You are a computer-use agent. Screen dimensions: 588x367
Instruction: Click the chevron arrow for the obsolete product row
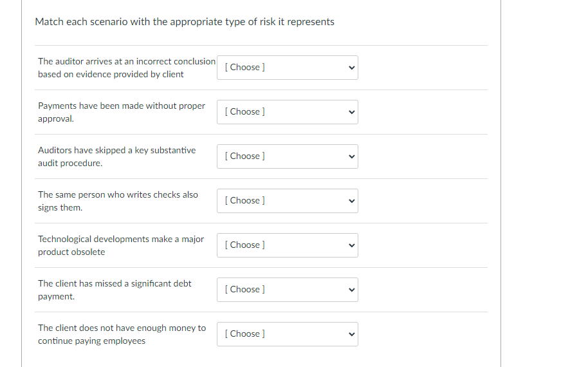[x=351, y=245]
